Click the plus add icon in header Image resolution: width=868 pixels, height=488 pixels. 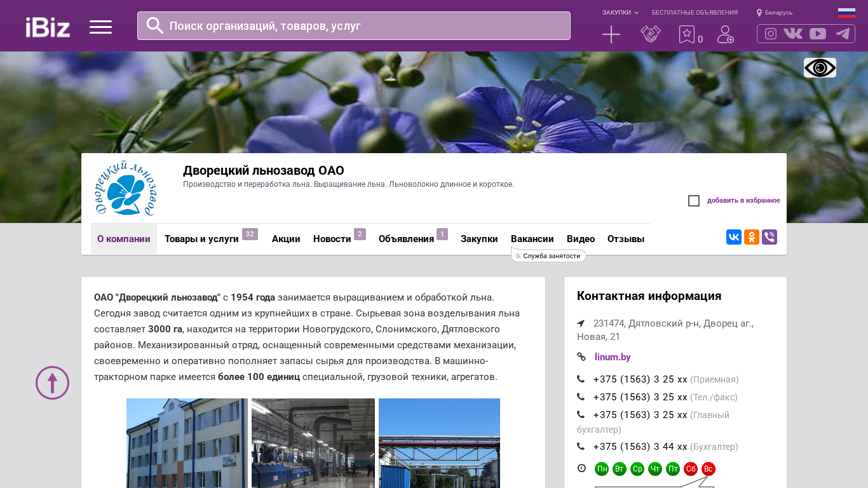(611, 34)
